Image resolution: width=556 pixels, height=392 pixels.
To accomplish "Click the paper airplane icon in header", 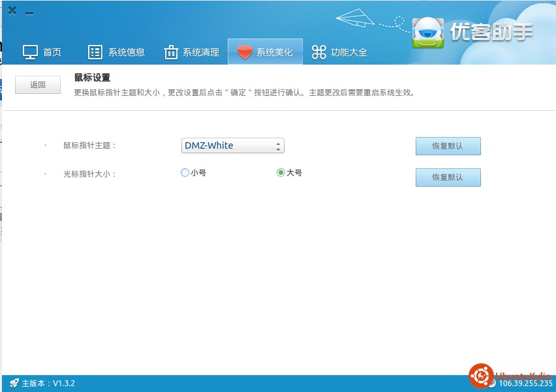I will click(x=356, y=17).
